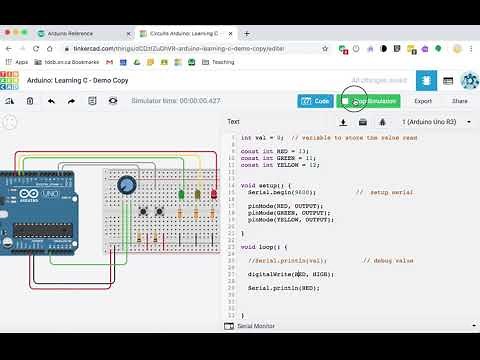Select the red LED
This screenshot has width=480, height=360.
point(214,194)
